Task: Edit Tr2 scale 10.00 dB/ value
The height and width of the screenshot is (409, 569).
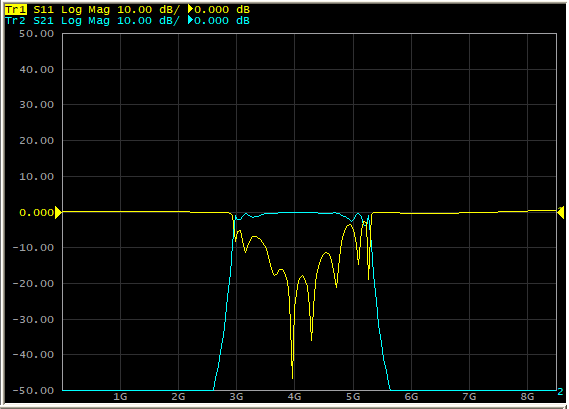Action: [148, 21]
